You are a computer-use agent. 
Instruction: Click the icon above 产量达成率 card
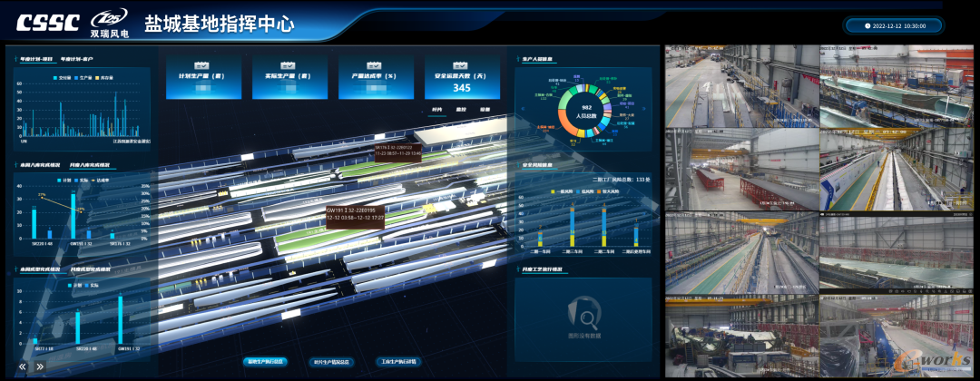[375, 65]
